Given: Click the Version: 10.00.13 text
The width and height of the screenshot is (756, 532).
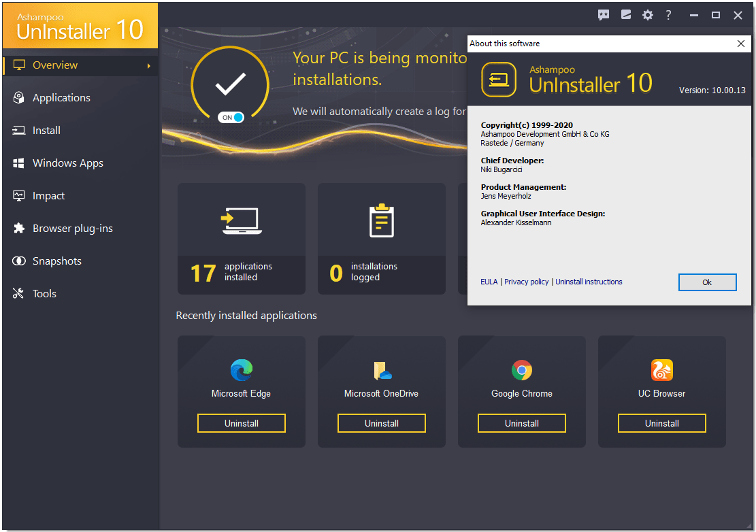Looking at the screenshot, I should (712, 90).
